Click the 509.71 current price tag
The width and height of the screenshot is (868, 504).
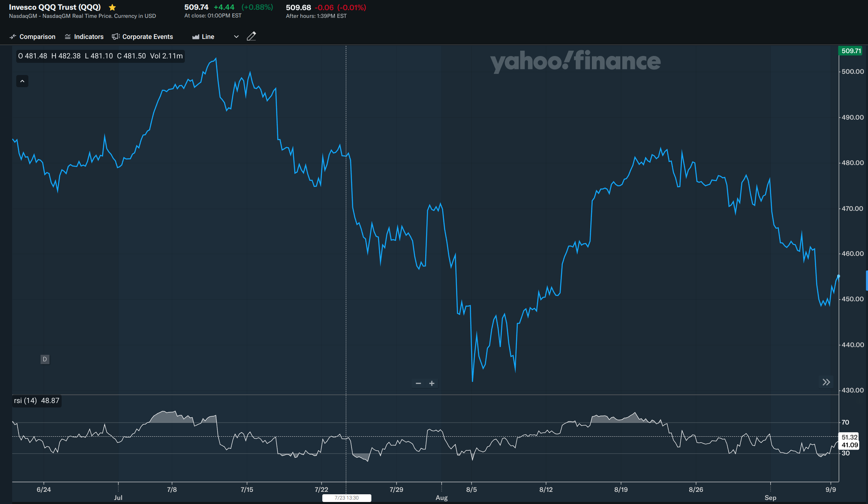tap(851, 51)
